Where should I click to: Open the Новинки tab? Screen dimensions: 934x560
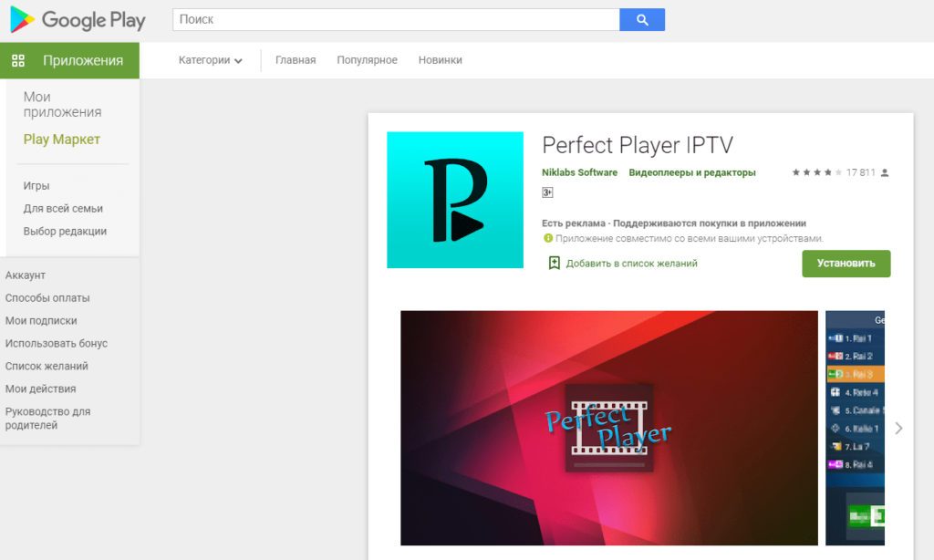440,60
